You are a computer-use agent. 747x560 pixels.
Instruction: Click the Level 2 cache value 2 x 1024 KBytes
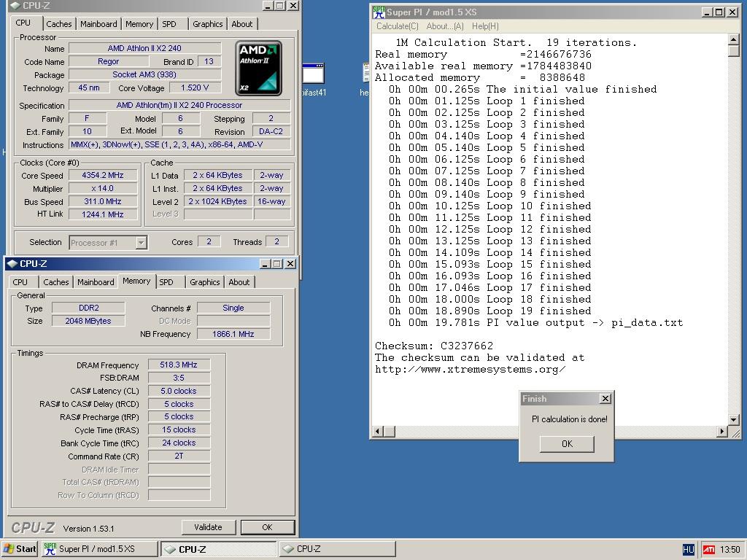point(217,201)
